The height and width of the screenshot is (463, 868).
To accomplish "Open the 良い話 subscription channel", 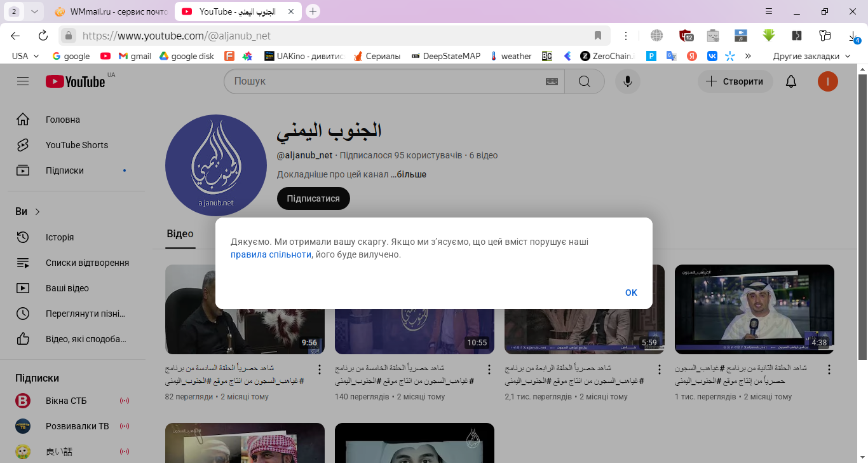I will tap(76, 452).
